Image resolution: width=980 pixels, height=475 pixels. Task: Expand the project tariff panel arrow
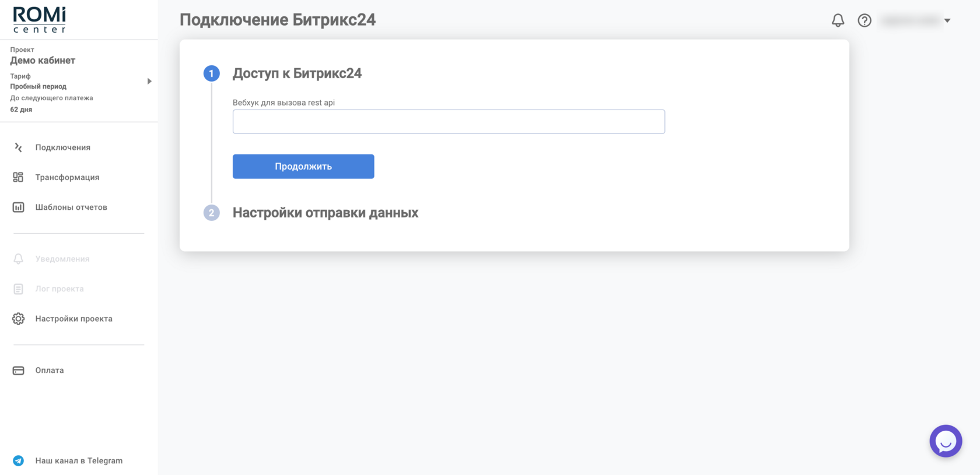(x=149, y=81)
